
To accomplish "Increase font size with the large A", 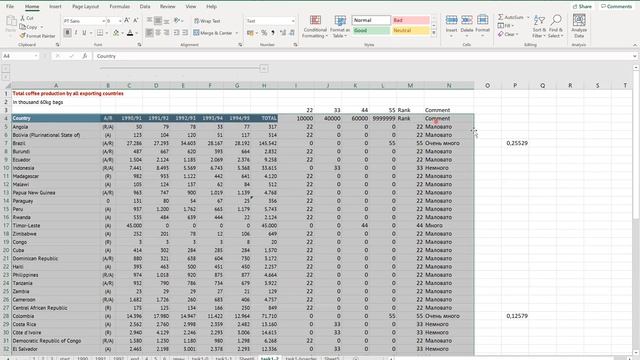I will [x=127, y=20].
